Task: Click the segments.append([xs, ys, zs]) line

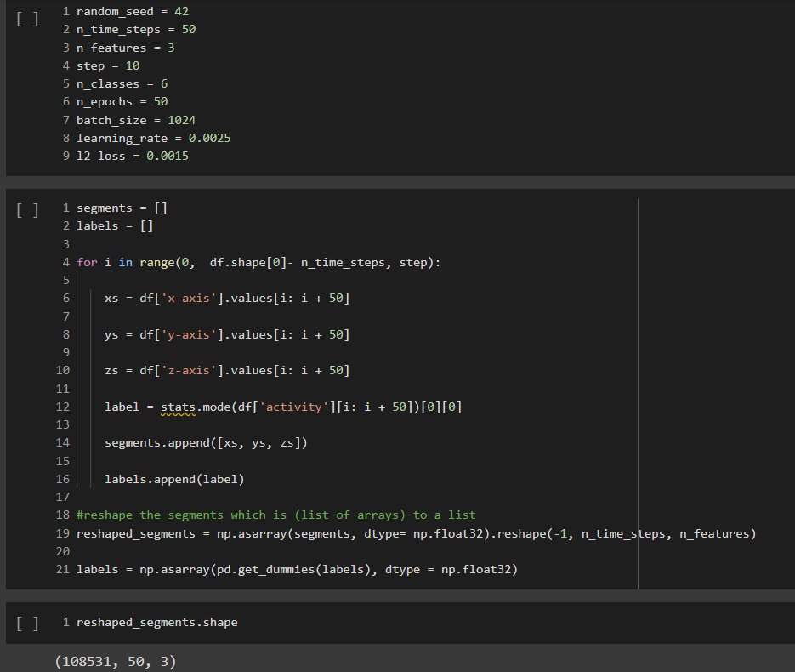Action: [206, 443]
